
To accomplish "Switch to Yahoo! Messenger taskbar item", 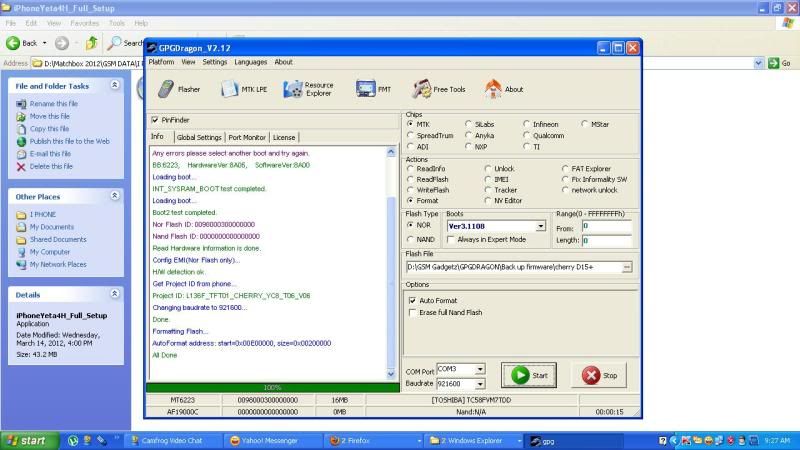I will click(x=272, y=441).
